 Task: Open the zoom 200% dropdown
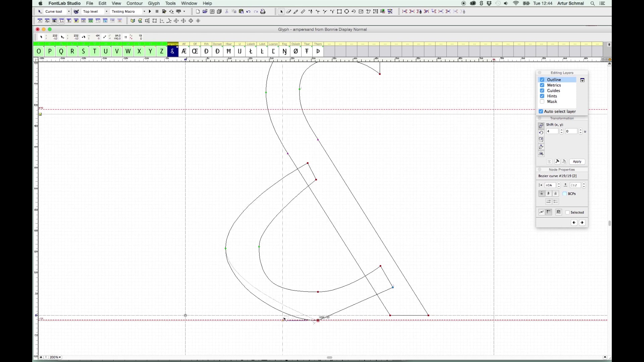[x=55, y=357]
